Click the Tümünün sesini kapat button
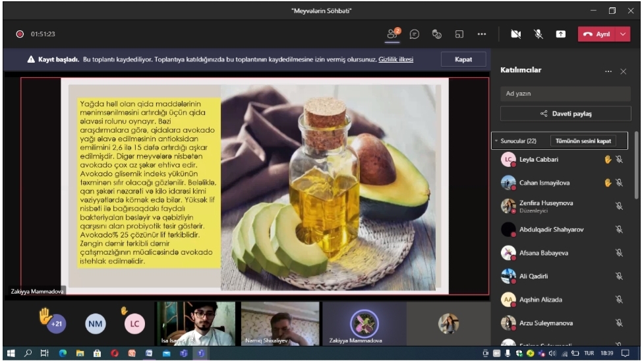The image size is (644, 363). point(583,141)
